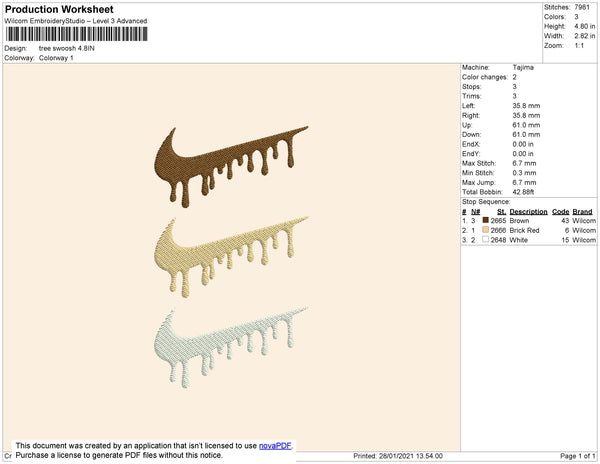
Task: Click the worksheet barcode
Action: tap(76, 34)
